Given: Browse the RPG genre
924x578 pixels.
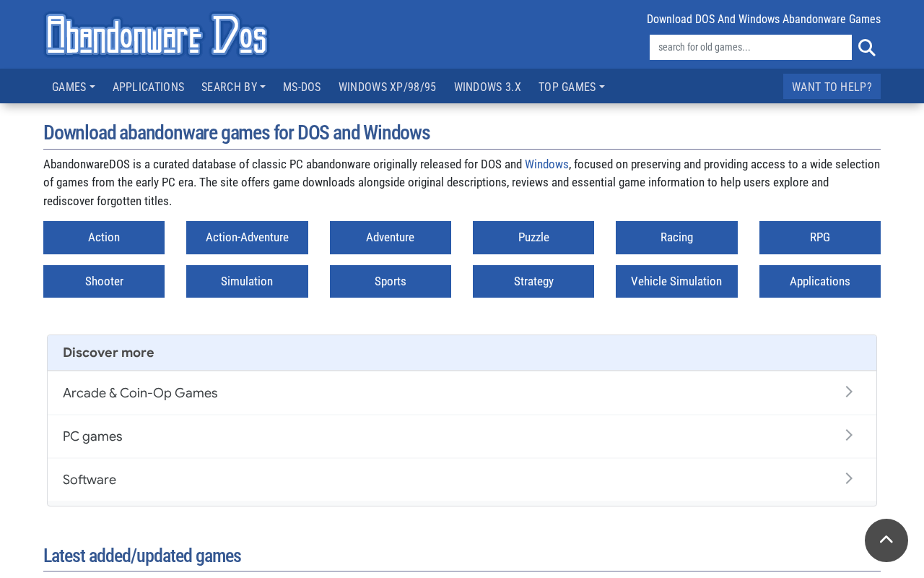Looking at the screenshot, I should [820, 238].
